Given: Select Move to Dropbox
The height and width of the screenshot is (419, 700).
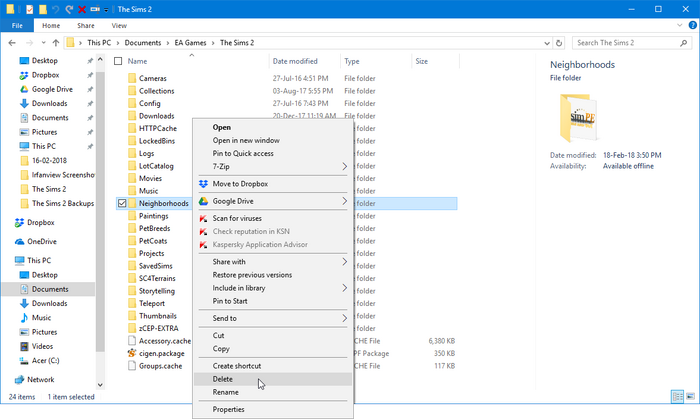Looking at the screenshot, I should pyautogui.click(x=273, y=184).
